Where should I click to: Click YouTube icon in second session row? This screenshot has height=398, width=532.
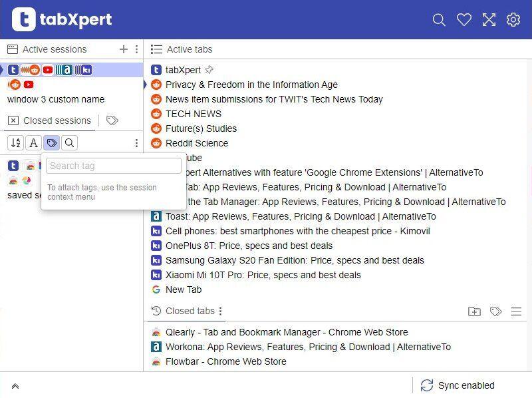[29, 85]
